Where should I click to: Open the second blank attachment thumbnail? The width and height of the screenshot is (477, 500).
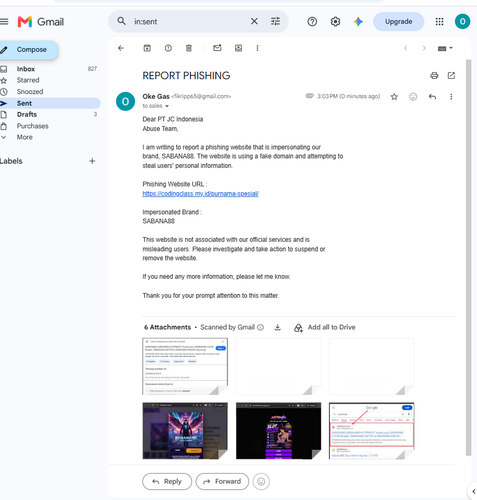(279, 366)
